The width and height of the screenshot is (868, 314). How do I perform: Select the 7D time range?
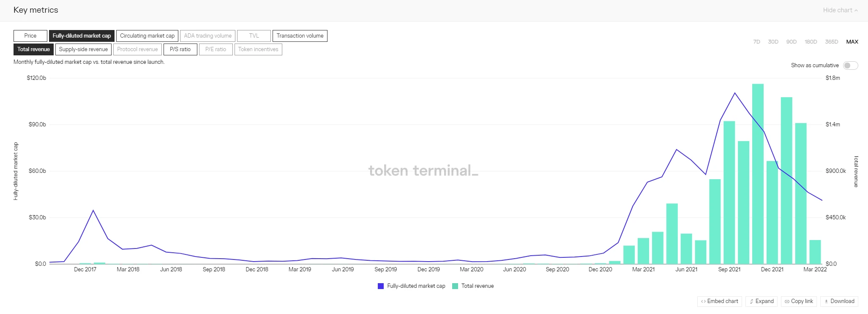756,42
